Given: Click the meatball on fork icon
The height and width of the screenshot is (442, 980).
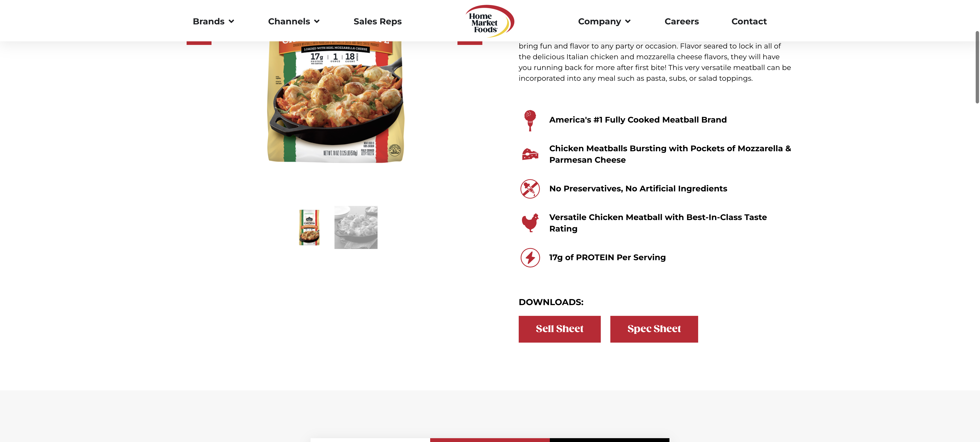Looking at the screenshot, I should (x=530, y=120).
